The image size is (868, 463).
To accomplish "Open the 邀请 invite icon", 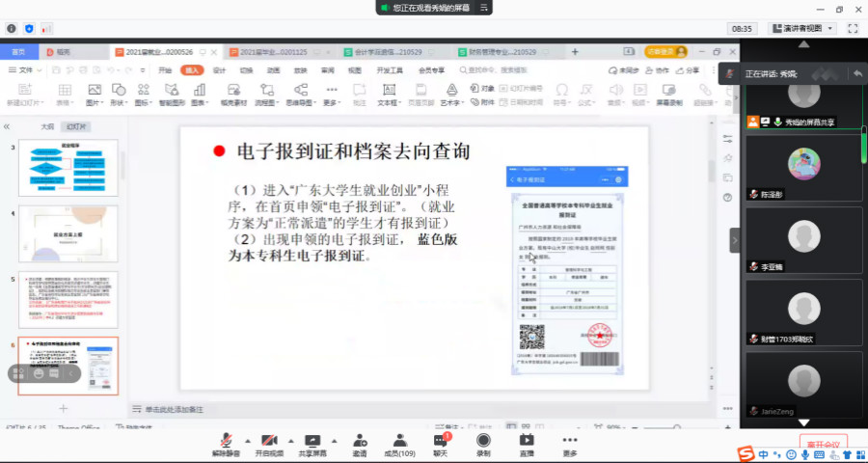I will click(359, 444).
